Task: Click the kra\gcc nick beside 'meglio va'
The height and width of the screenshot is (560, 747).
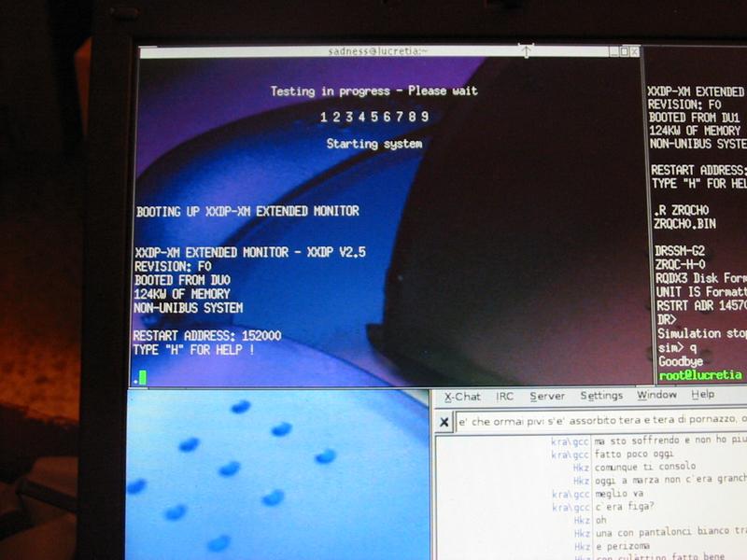Action: click(571, 494)
